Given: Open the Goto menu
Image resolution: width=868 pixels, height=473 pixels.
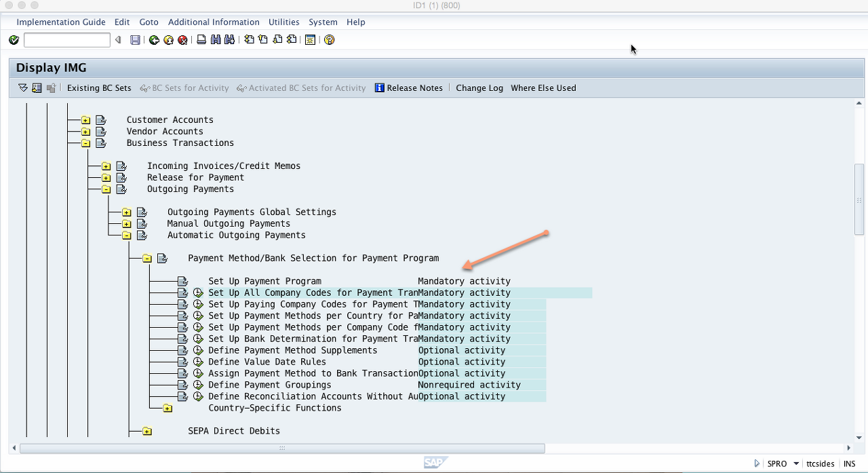Looking at the screenshot, I should (x=149, y=22).
